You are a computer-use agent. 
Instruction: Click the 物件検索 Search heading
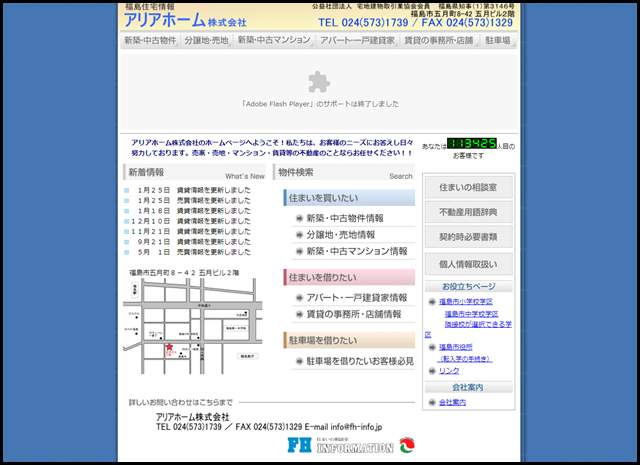344,172
